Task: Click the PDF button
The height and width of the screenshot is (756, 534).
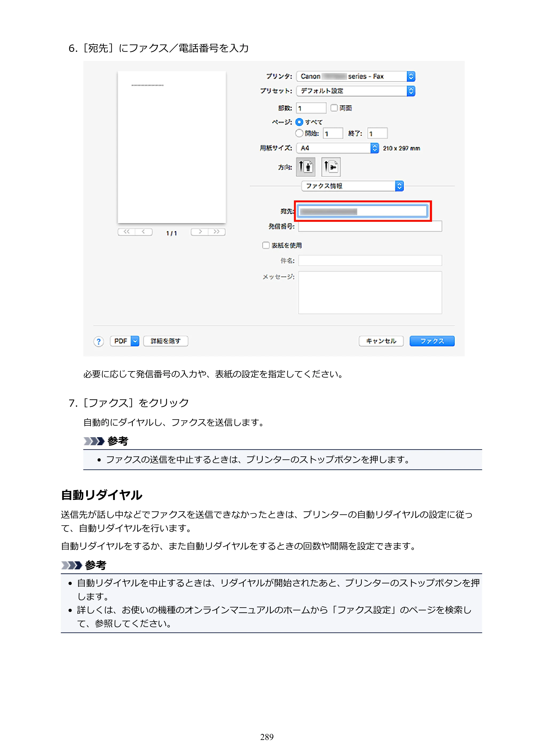Action: pos(120,341)
